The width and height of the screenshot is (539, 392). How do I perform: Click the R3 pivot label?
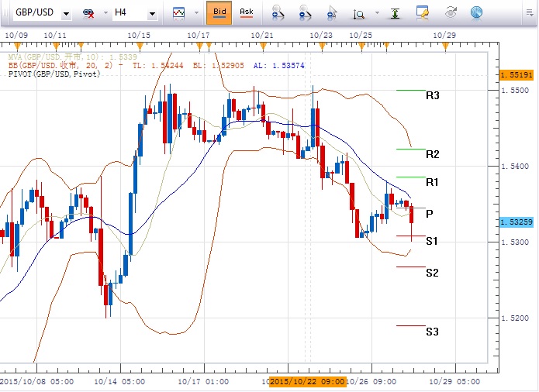(433, 95)
